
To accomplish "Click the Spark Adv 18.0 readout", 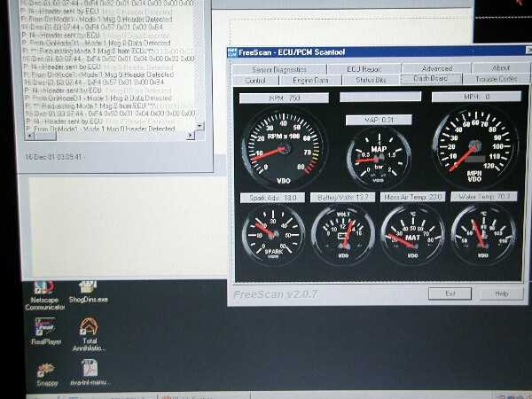I will click(273, 198).
